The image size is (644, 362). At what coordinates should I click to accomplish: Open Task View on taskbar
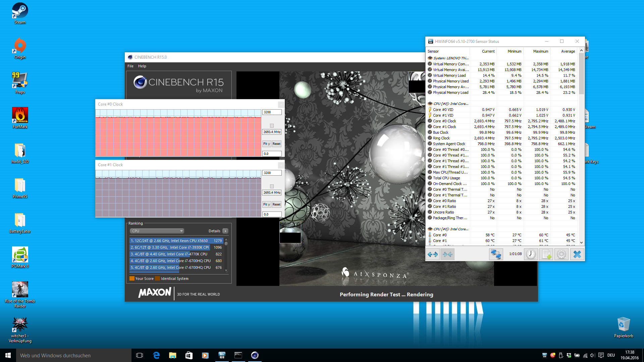pos(140,355)
